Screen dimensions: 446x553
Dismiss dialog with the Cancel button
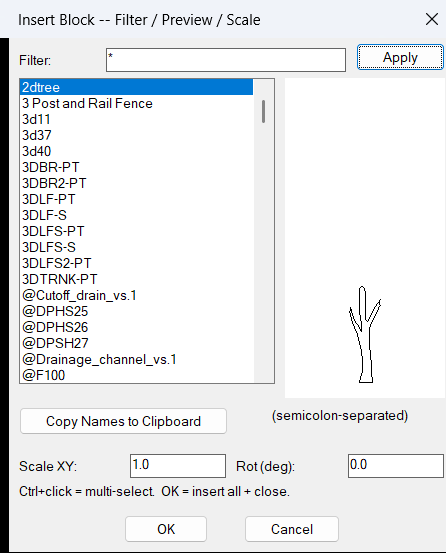click(292, 529)
